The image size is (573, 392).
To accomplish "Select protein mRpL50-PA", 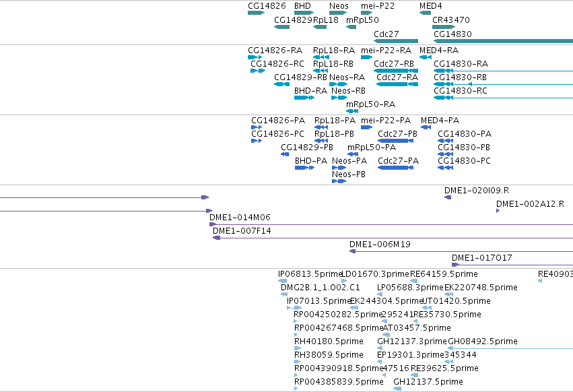I will pyautogui.click(x=353, y=154).
